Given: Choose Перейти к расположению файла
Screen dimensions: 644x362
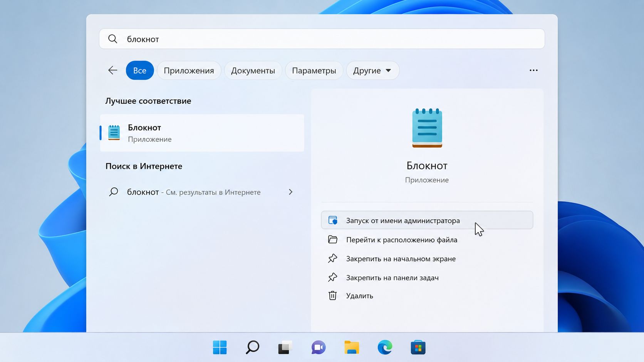Looking at the screenshot, I should click(427, 240).
